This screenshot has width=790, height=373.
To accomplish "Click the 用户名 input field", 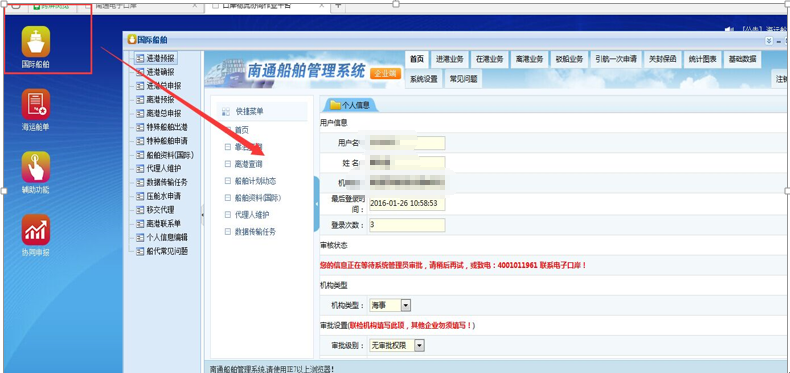I will 407,143.
